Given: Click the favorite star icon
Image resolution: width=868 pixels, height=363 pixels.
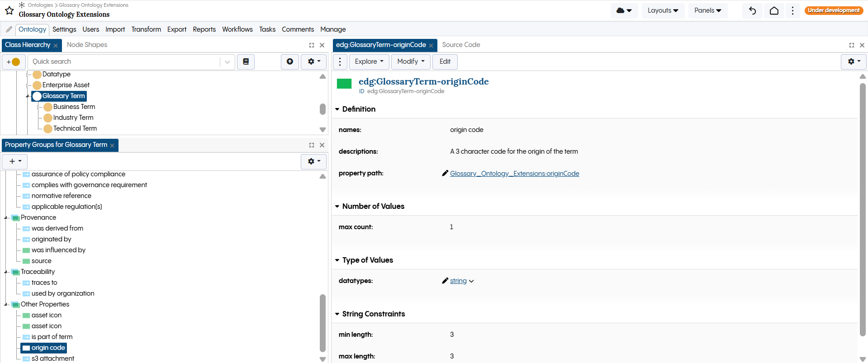Looking at the screenshot, I should tap(9, 10).
